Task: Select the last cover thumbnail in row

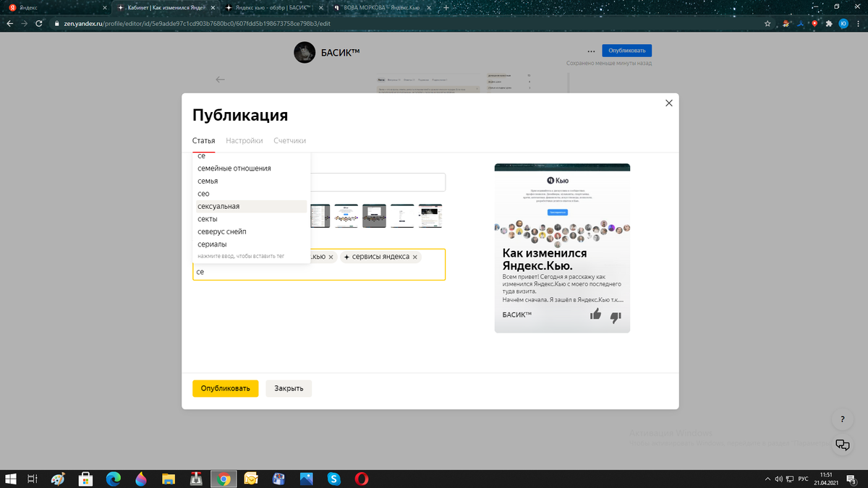Action: coord(430,216)
